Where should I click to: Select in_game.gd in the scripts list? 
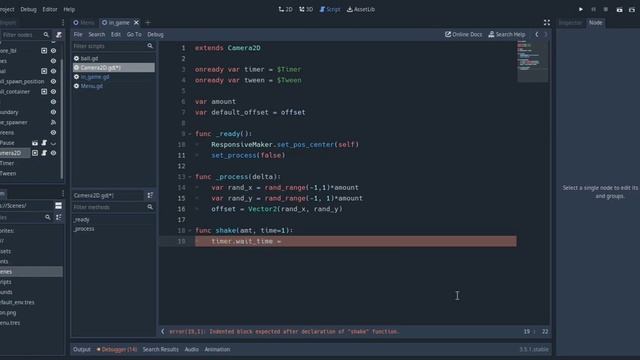click(113, 77)
